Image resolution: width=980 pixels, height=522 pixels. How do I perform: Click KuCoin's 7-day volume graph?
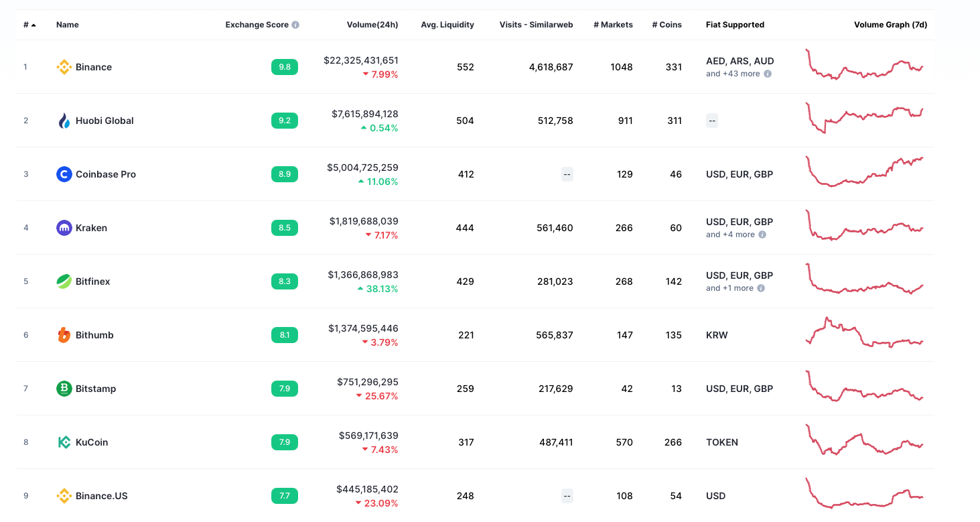click(x=864, y=440)
